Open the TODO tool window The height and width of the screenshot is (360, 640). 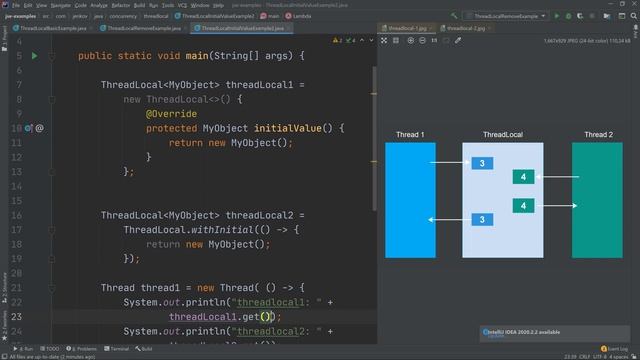click(49, 349)
